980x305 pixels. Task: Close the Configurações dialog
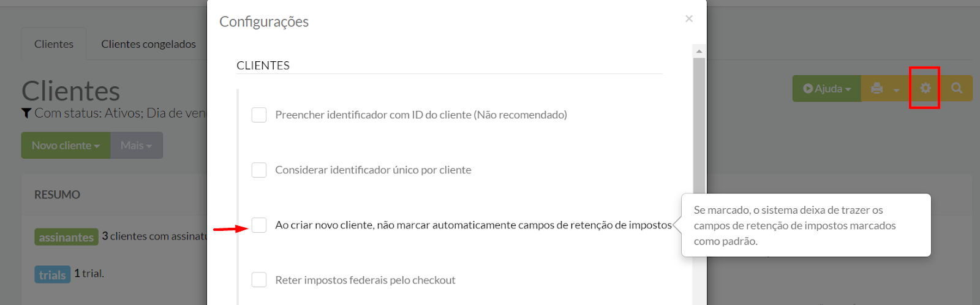[689, 19]
